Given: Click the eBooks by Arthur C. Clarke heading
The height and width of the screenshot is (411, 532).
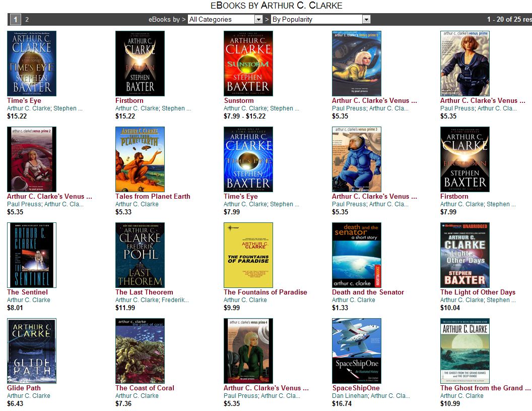Looking at the screenshot, I should (x=276, y=6).
